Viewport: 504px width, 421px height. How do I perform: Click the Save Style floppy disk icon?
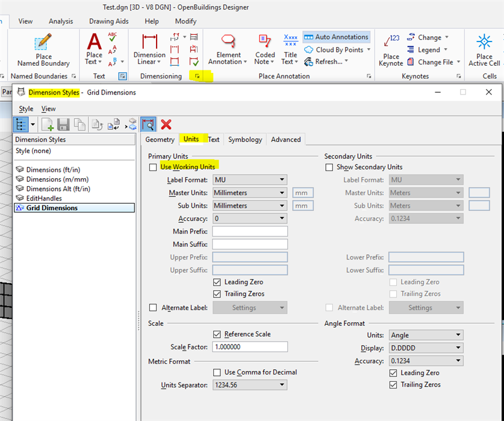click(63, 125)
